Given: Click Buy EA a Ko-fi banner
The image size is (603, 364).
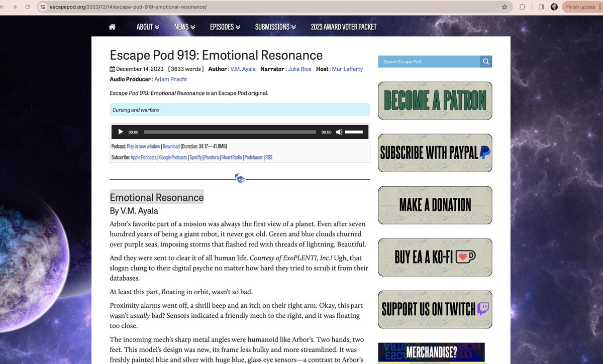Looking at the screenshot, I should point(435,257).
